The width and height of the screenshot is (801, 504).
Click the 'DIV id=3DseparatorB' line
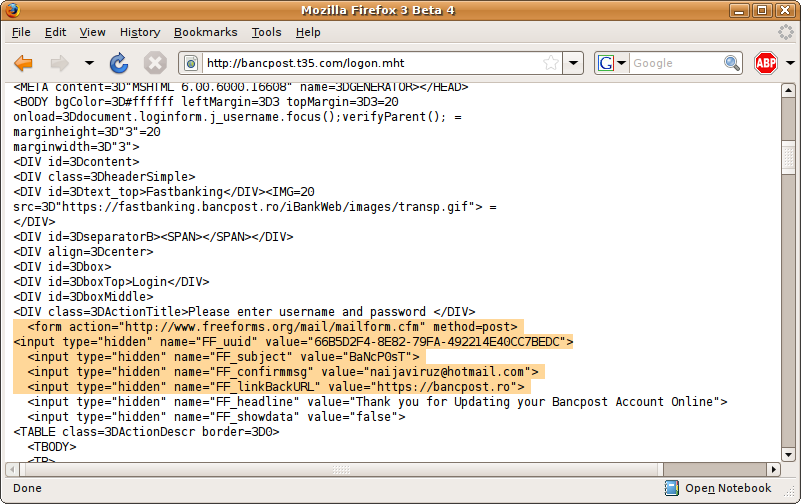[153, 237]
